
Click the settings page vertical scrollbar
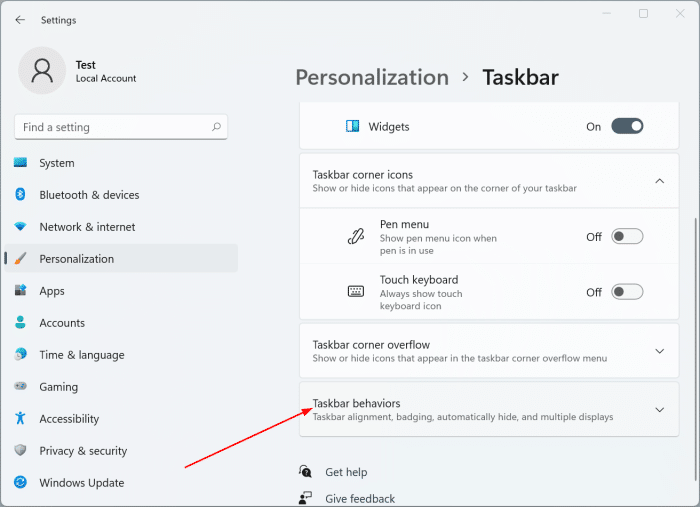point(696,349)
